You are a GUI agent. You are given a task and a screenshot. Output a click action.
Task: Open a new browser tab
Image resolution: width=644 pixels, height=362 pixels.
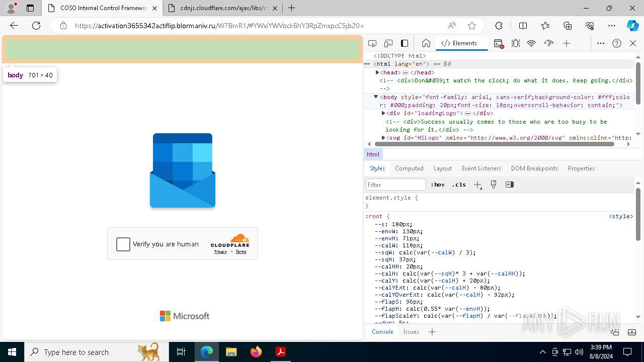(x=292, y=8)
